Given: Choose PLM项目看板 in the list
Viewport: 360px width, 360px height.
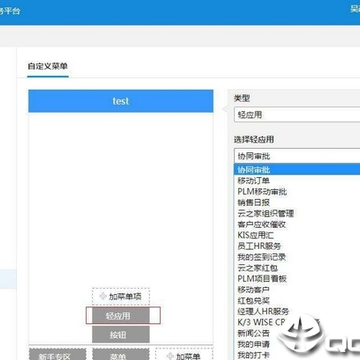Looking at the screenshot, I should tap(262, 279).
